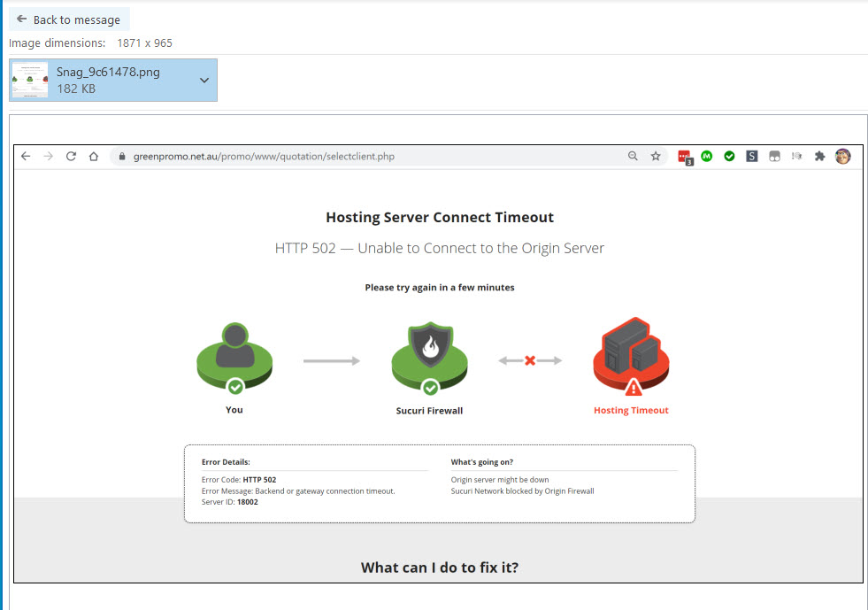868x610 pixels.
Task: Open the Snag_9c61478.png attachment thumbnail
Action: tap(29, 80)
